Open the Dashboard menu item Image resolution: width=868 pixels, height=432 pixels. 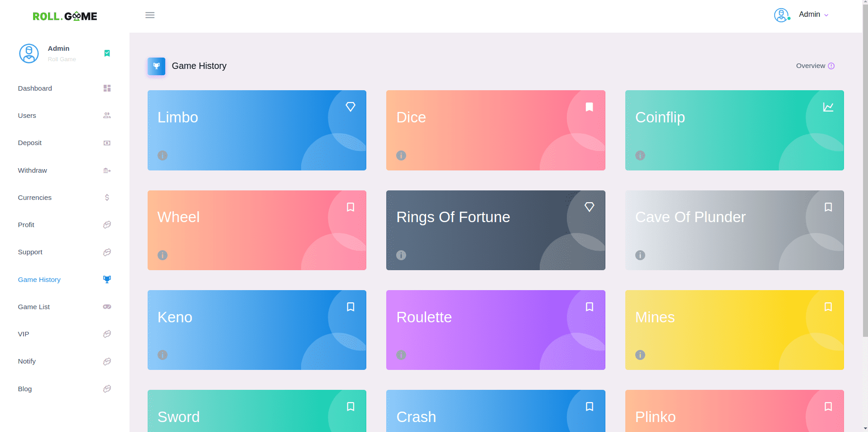[35, 88]
